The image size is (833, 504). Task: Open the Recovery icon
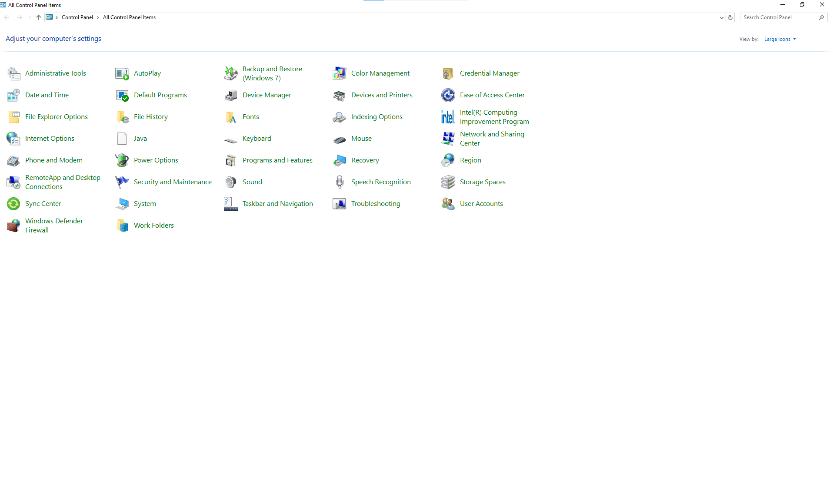[x=340, y=160]
